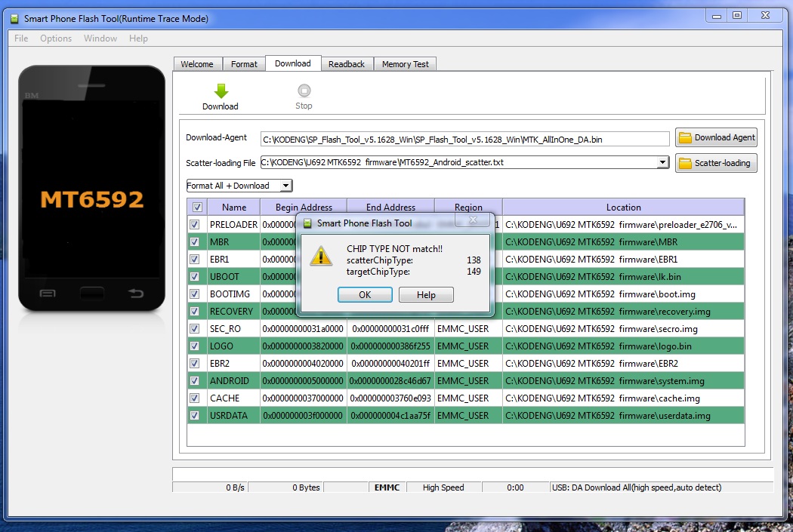Uncheck the PRELOADER partition checkbox
This screenshot has height=532, width=793.
click(195, 225)
